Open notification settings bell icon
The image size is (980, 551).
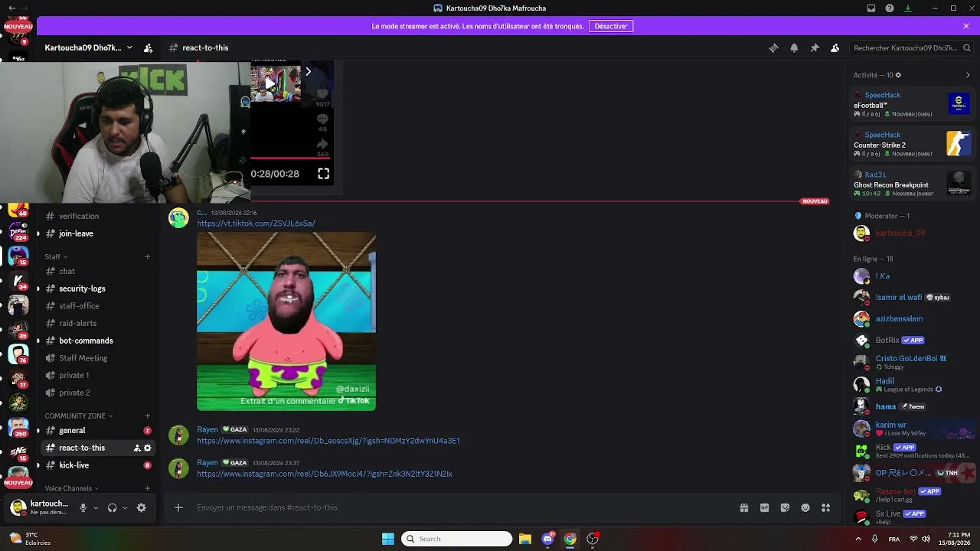pos(794,47)
